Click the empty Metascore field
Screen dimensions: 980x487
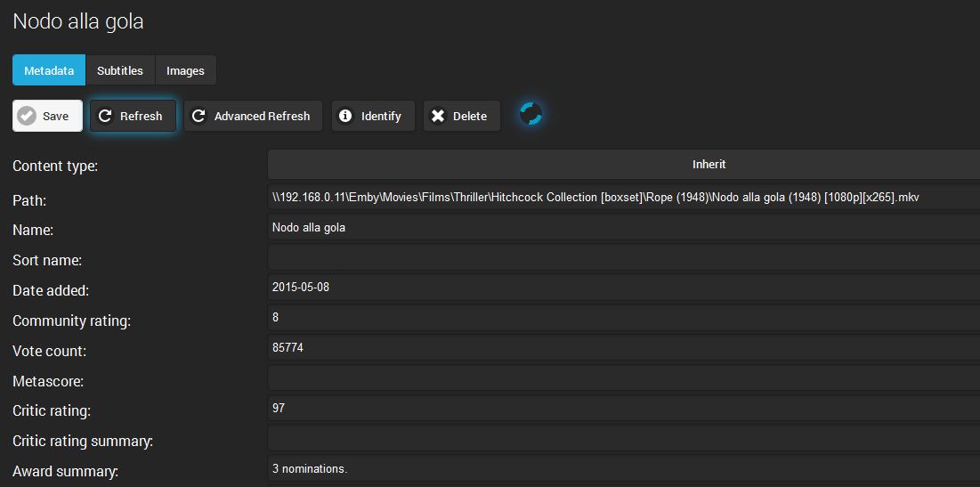tap(624, 377)
